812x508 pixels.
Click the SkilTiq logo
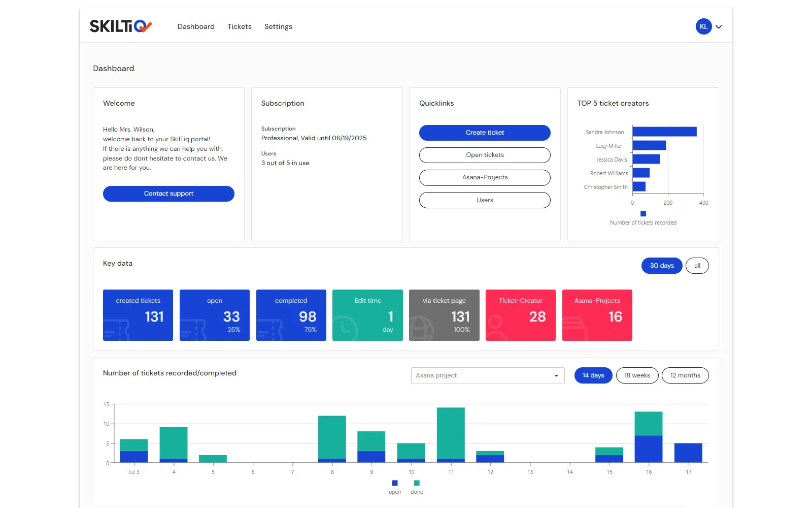coord(121,26)
